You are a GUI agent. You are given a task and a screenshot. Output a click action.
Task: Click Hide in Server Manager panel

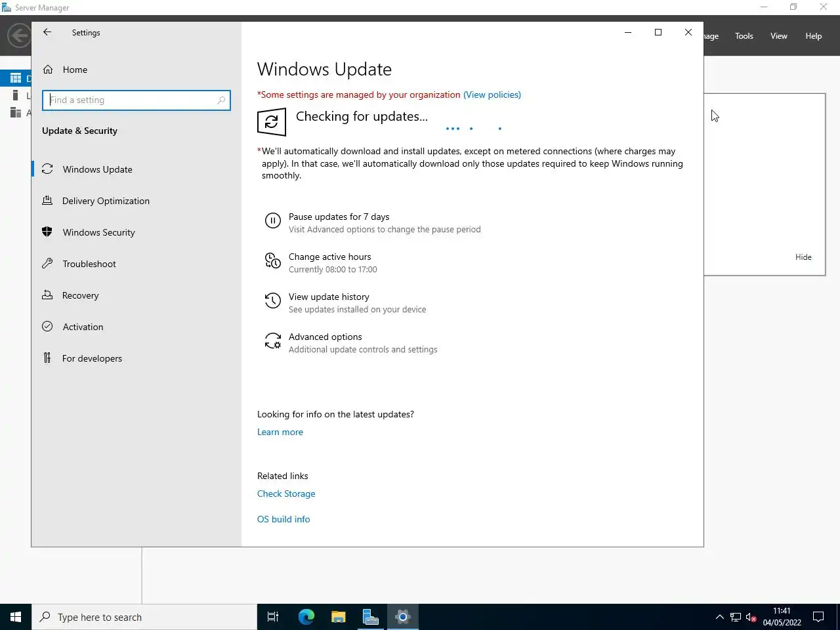803,257
